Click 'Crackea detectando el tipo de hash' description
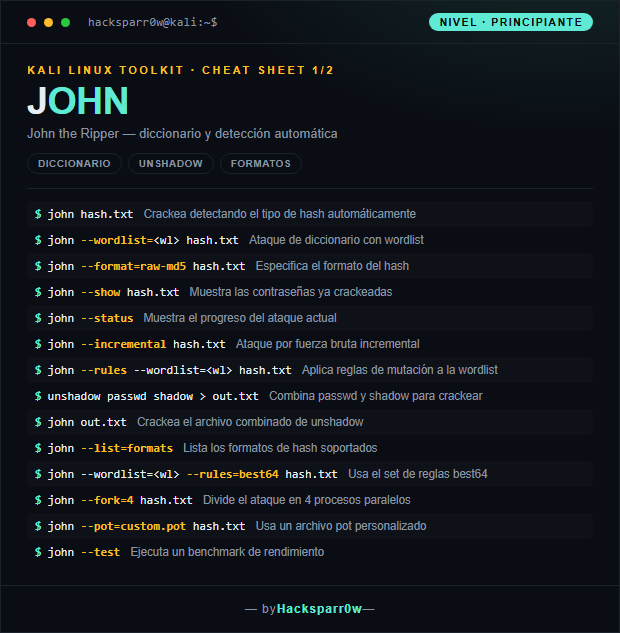 [279, 214]
